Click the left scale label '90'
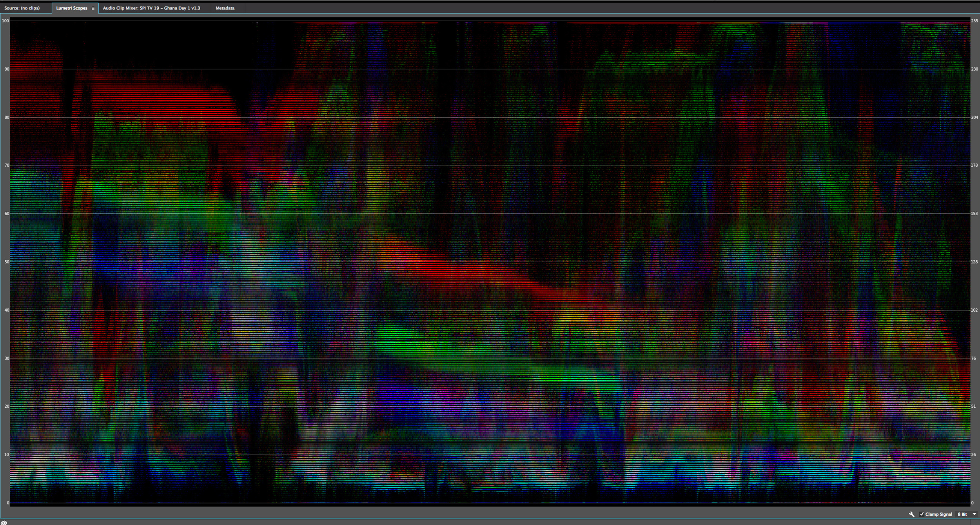980x525 pixels. (7, 69)
